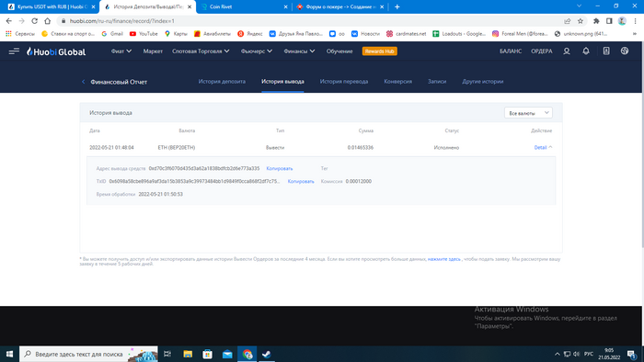This screenshot has height=362, width=644.
Task: Show hidden system tray icons
Action: point(557,354)
